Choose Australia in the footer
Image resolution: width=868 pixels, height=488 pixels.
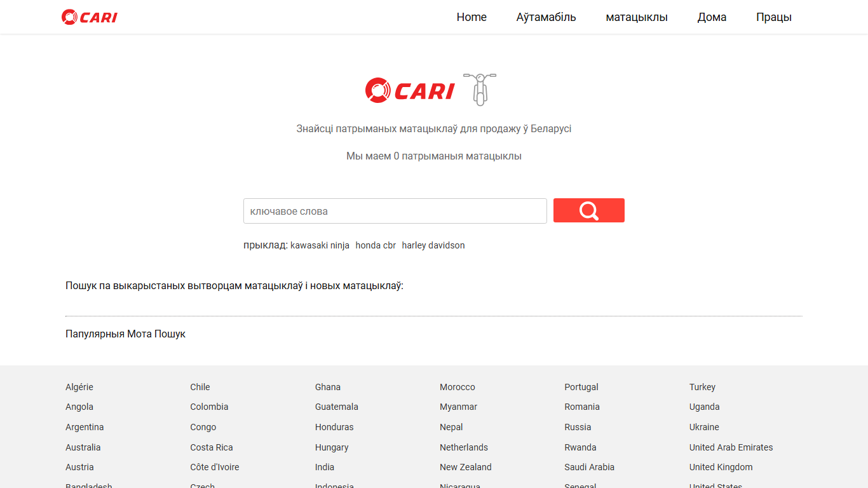[83, 447]
